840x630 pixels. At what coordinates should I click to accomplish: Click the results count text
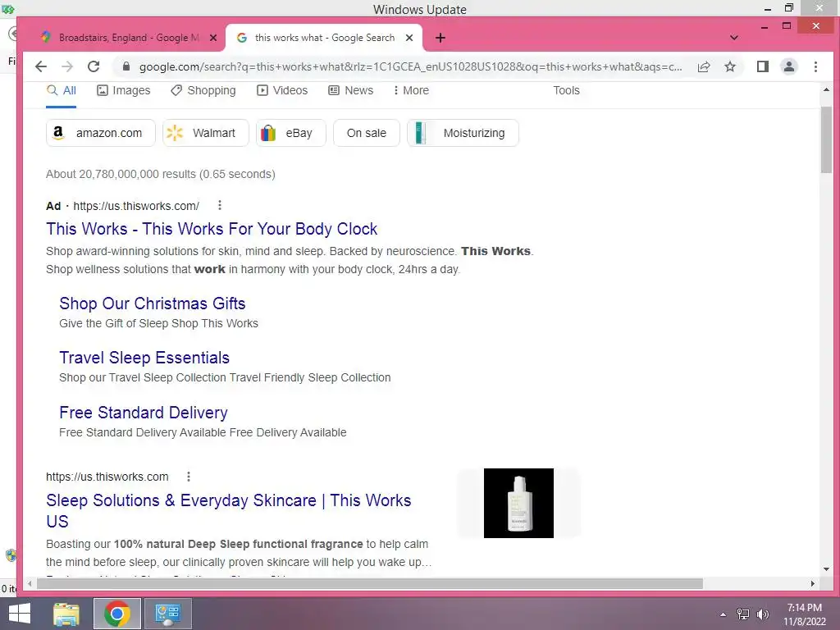[x=161, y=174]
